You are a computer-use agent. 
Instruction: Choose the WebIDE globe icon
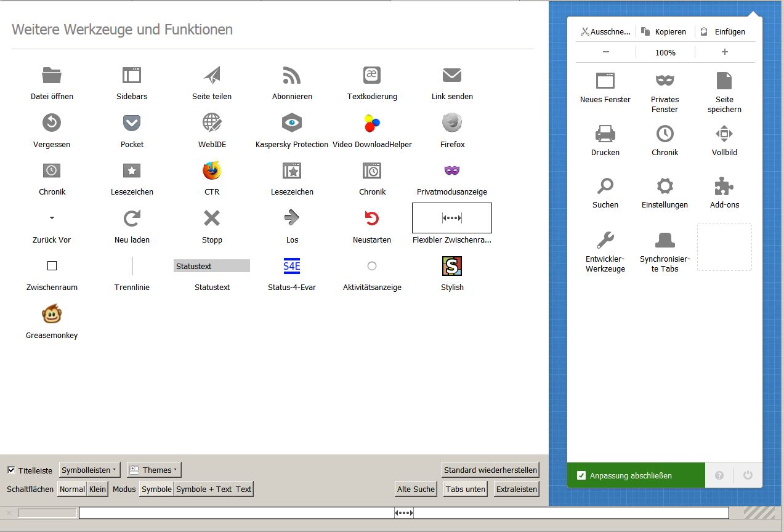(212, 123)
